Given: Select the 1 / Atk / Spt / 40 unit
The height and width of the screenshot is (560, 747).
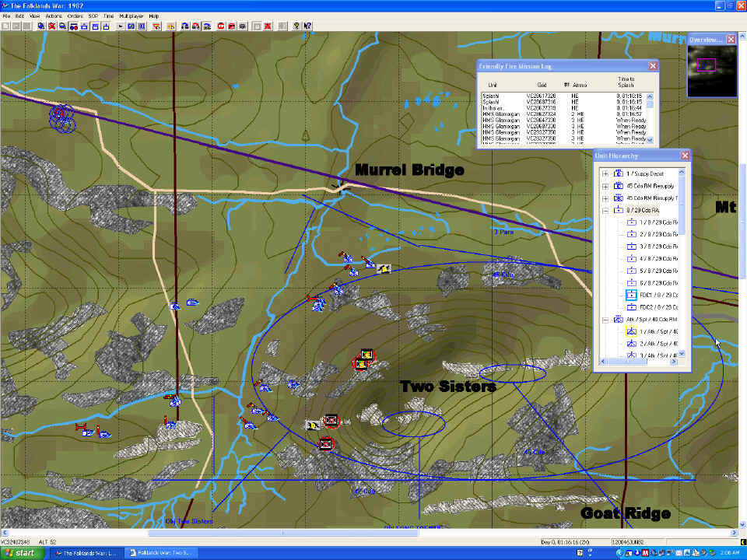Looking at the screenshot, I should coord(660,331).
